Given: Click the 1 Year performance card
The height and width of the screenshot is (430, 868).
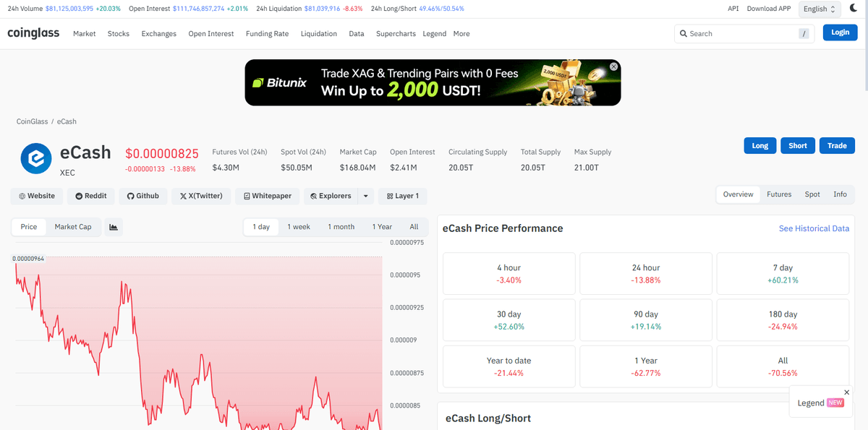Looking at the screenshot, I should [x=646, y=366].
